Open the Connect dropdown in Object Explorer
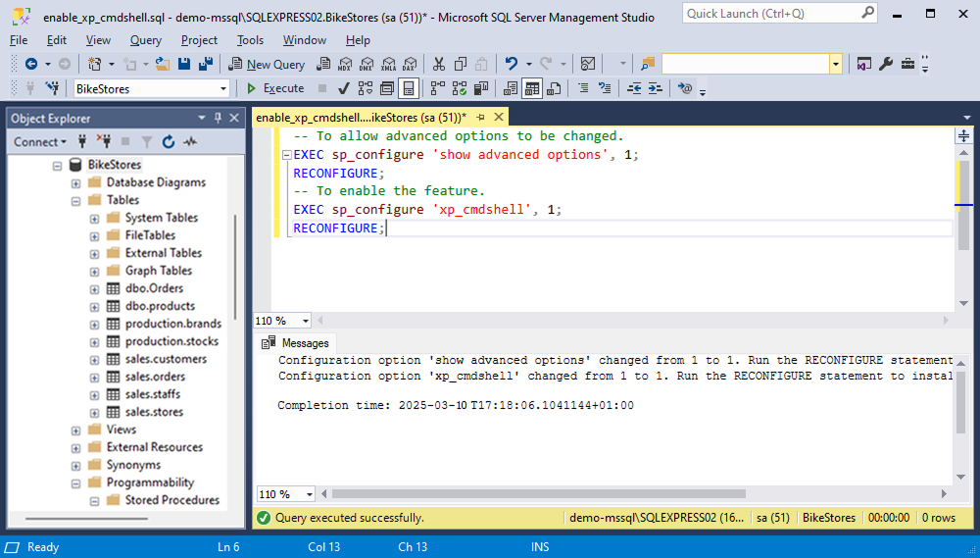This screenshot has height=558, width=980. pyautogui.click(x=40, y=142)
